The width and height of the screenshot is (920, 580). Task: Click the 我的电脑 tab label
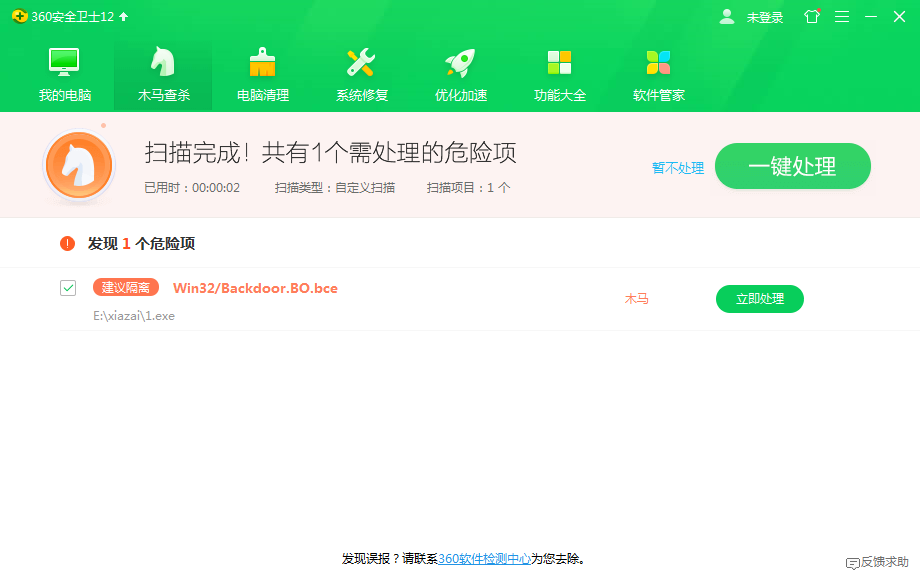[x=65, y=95]
